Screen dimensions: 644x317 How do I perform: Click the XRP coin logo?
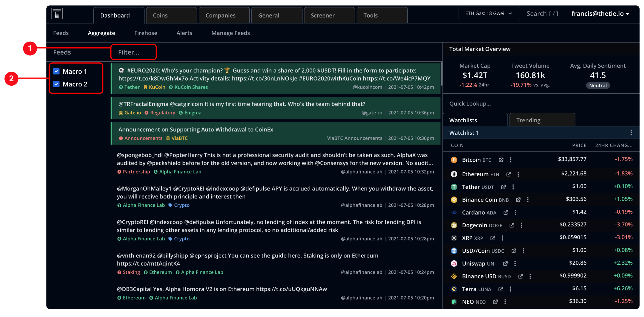click(454, 238)
